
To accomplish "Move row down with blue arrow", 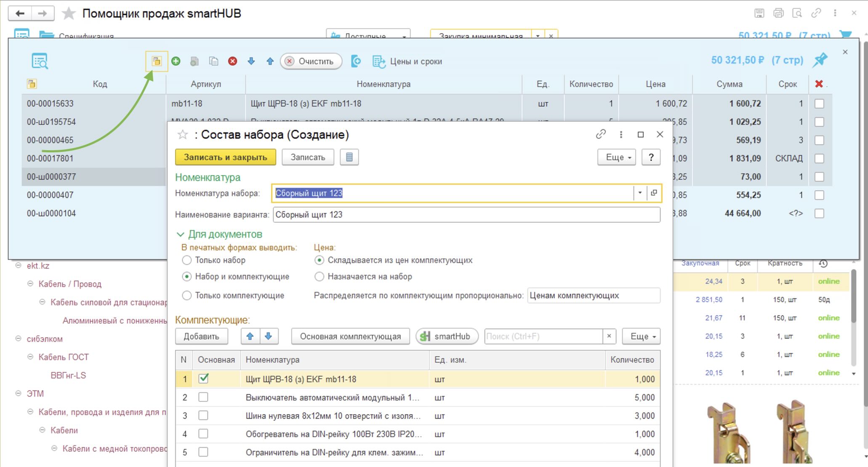I will [251, 61].
